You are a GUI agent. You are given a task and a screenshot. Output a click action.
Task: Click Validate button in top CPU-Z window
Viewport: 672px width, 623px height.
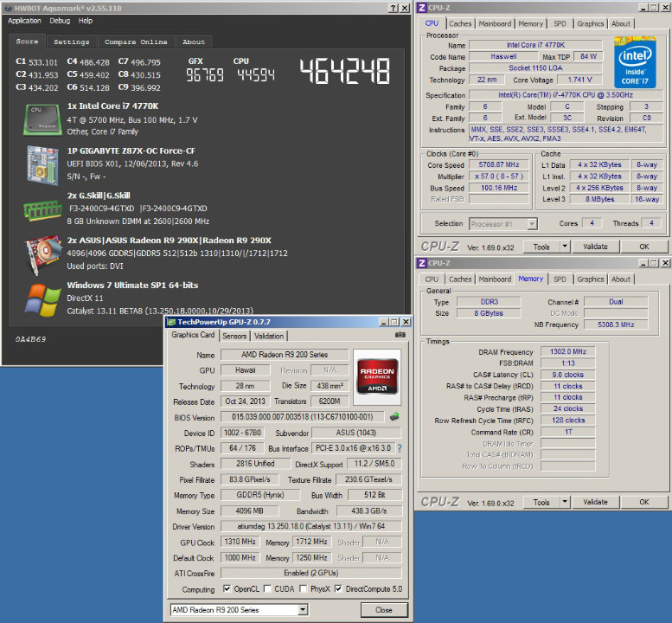coord(595,247)
